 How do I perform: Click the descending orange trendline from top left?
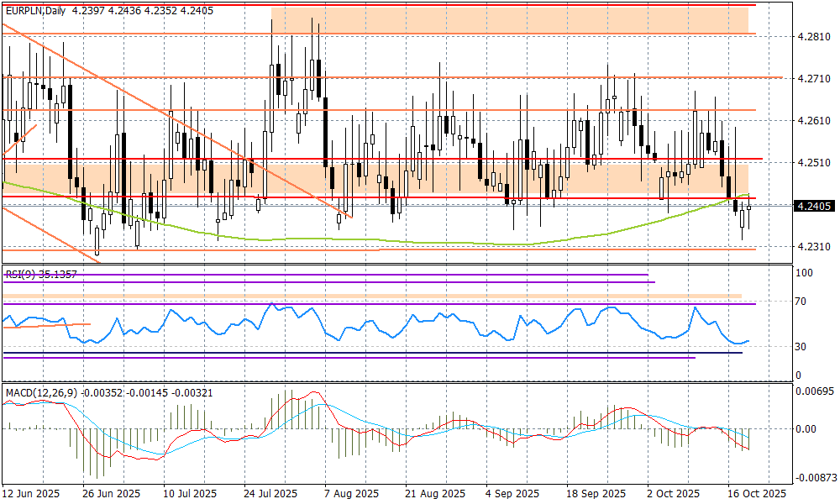pyautogui.click(x=126, y=94)
